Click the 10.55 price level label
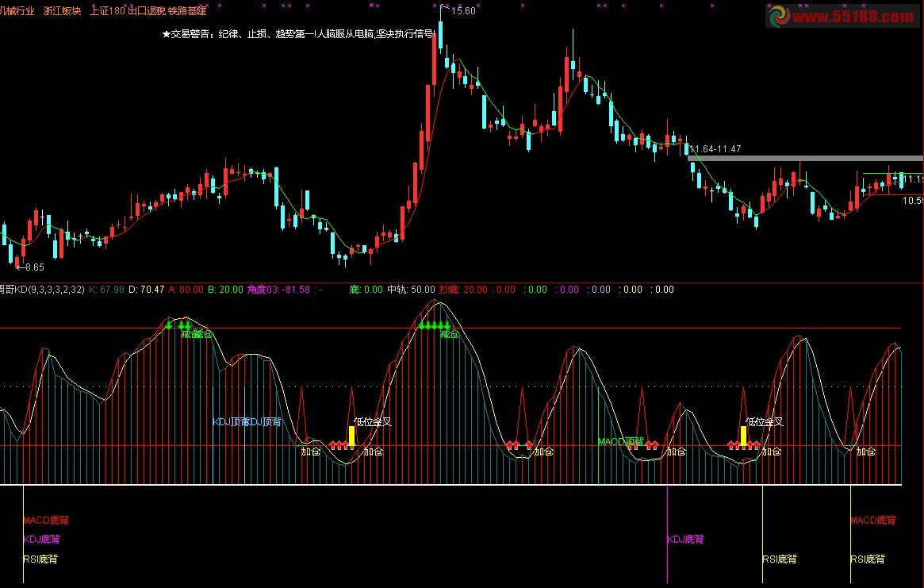924x588 pixels. click(913, 201)
